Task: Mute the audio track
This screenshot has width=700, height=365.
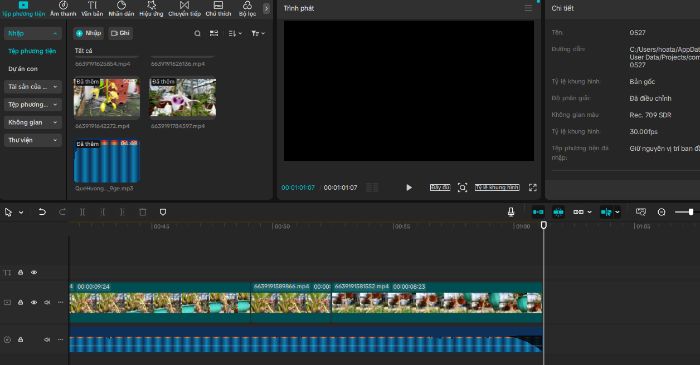Action: (47, 340)
